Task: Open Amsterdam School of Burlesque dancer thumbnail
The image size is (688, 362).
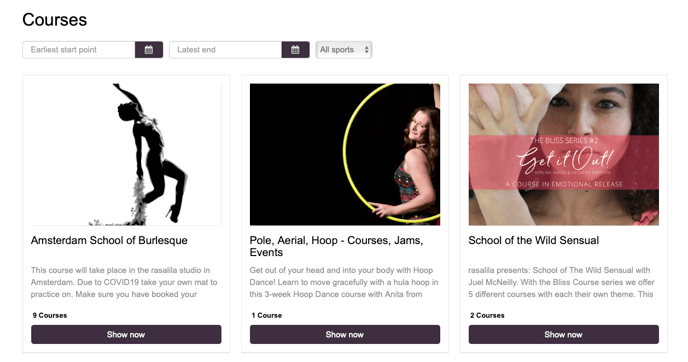Action: click(x=126, y=154)
